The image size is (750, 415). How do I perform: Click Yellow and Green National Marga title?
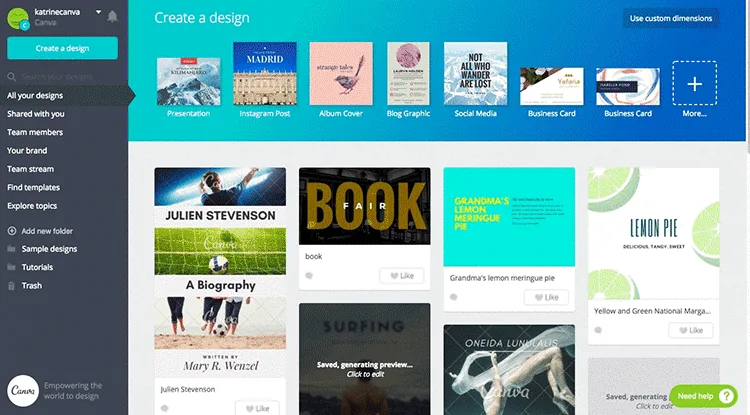point(652,311)
